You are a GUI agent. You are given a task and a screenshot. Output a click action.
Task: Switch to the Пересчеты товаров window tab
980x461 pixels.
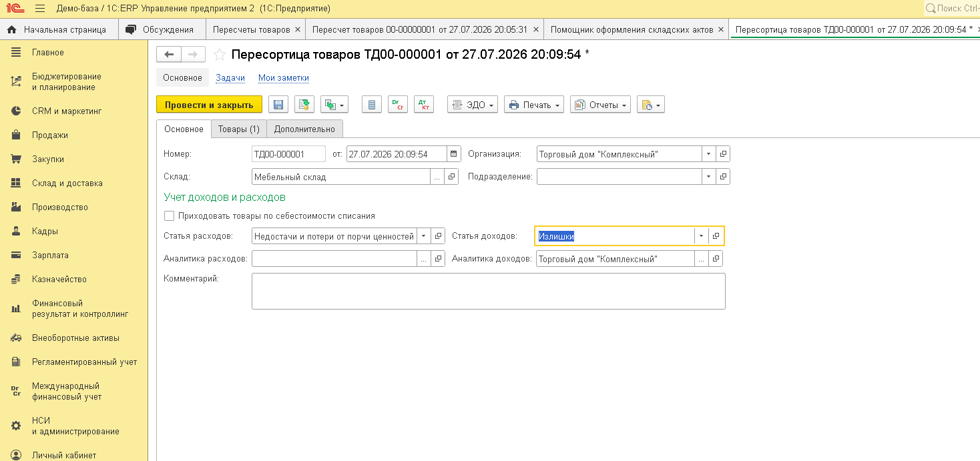point(252,29)
